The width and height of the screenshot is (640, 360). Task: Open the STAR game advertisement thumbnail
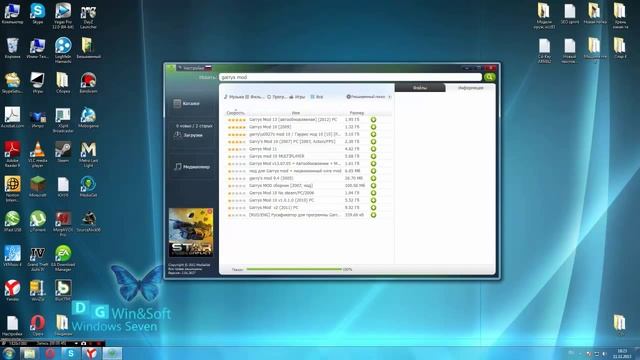click(x=191, y=232)
